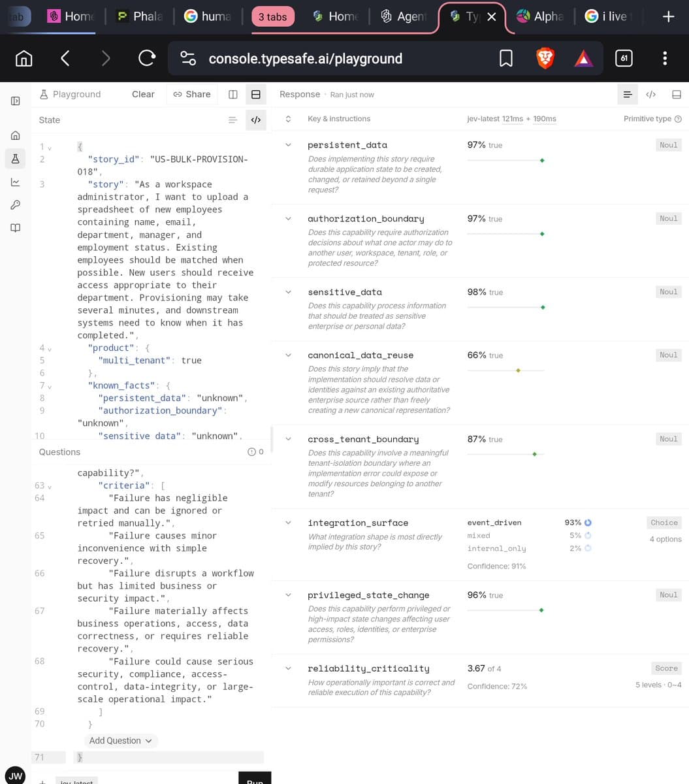Collapse the cross_tenant_boundary row
The width and height of the screenshot is (689, 784).
(x=288, y=439)
